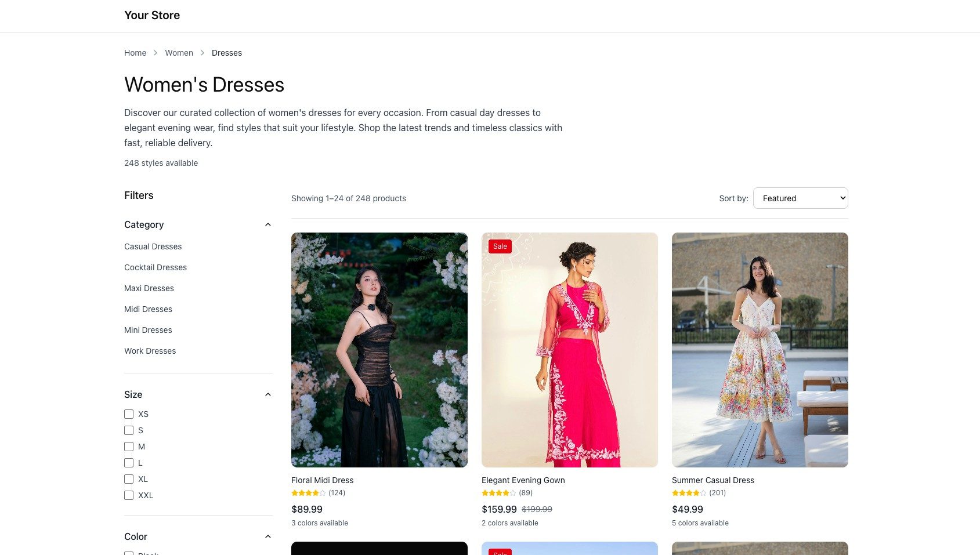Collapse the Size filter section

click(x=267, y=394)
